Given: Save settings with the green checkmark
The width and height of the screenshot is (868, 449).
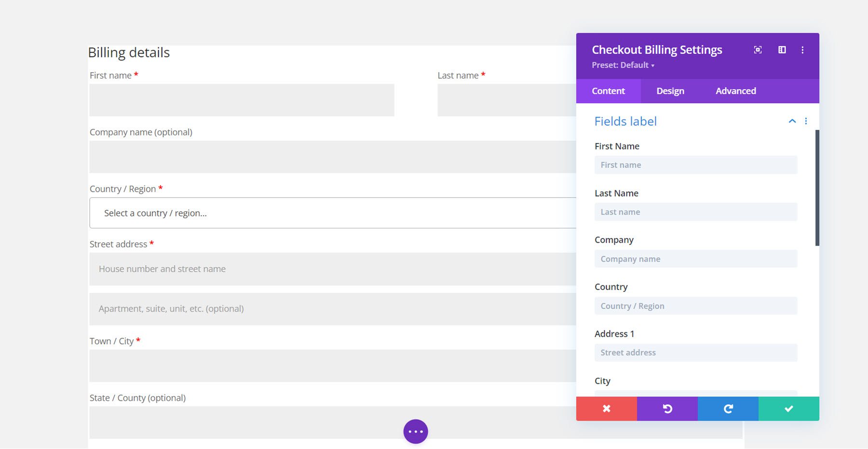Looking at the screenshot, I should (788, 409).
